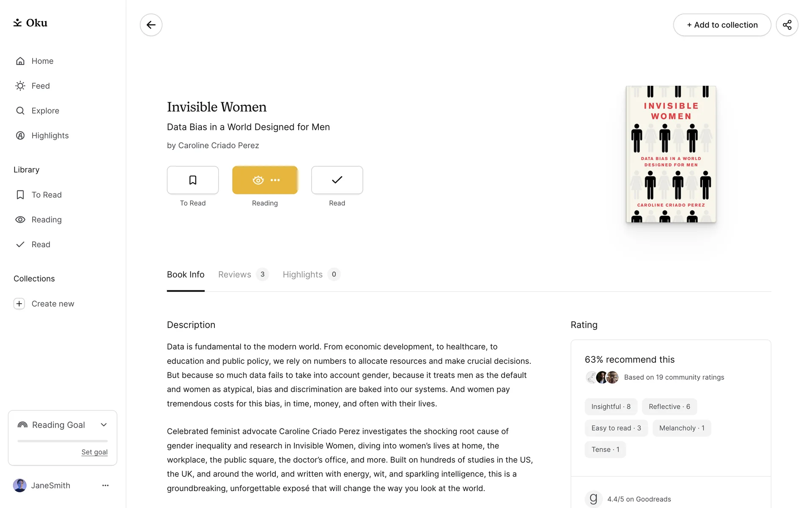Click the Reading Goal progress bar
The height and width of the screenshot is (508, 812).
tap(63, 441)
